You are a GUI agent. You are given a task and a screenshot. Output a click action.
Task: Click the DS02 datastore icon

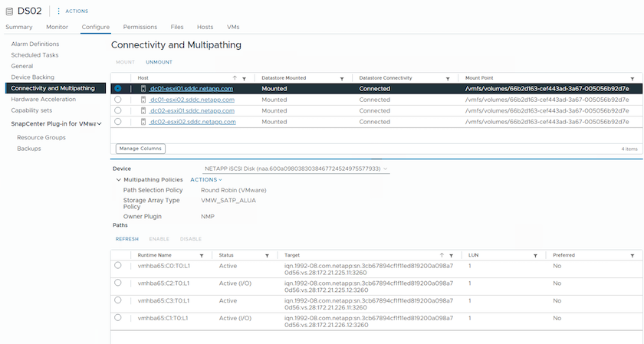tap(10, 10)
